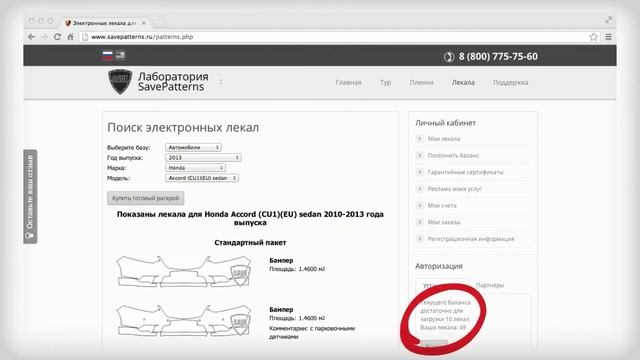640x360 pixels.
Task: Click arrow icon next to Мои счета
Action: tap(420, 205)
